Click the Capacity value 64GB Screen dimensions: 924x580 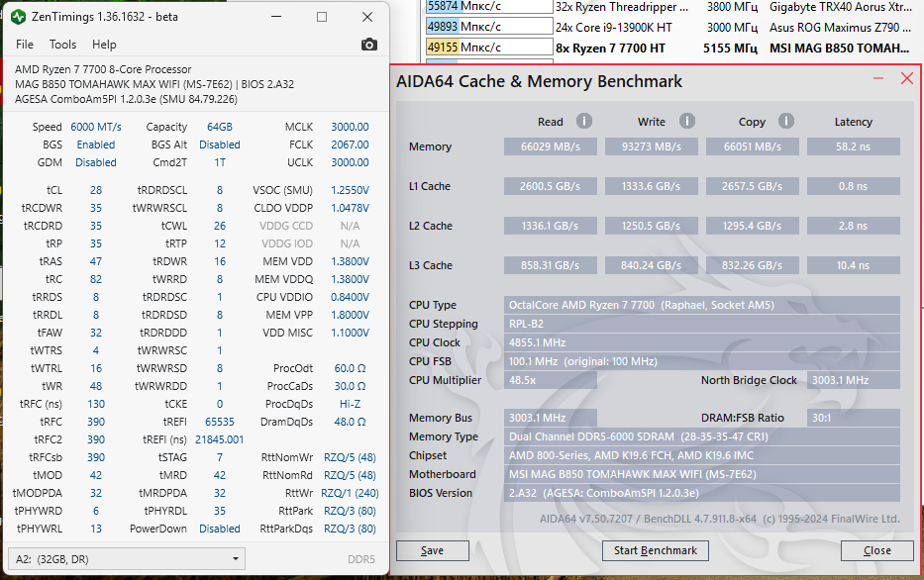point(219,128)
